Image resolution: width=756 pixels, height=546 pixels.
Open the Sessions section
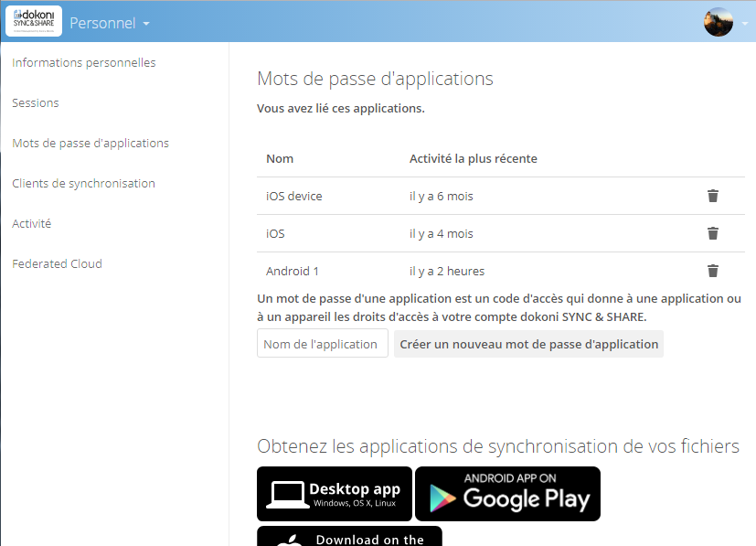tap(36, 103)
